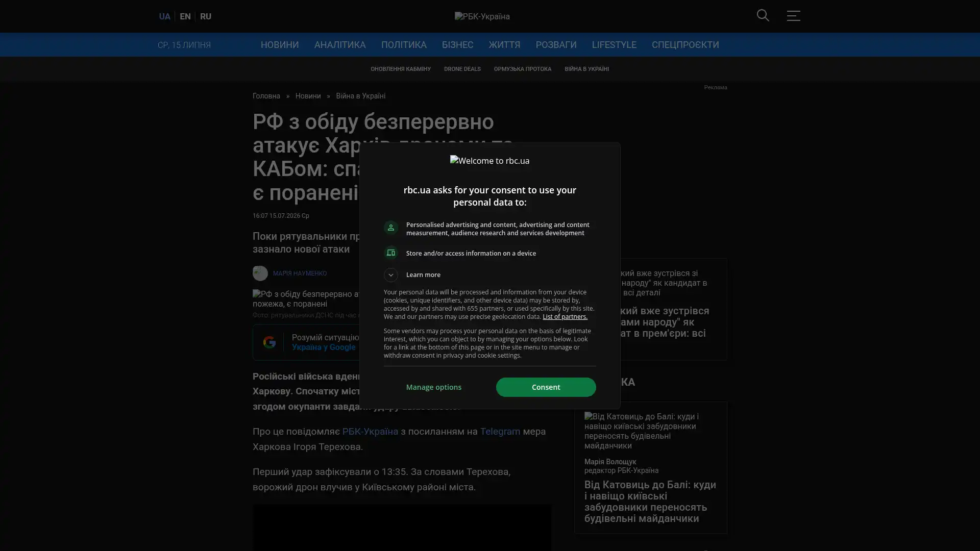Viewport: 980px width, 551px height.
Task: Click the store information device icon
Action: pyautogui.click(x=390, y=253)
